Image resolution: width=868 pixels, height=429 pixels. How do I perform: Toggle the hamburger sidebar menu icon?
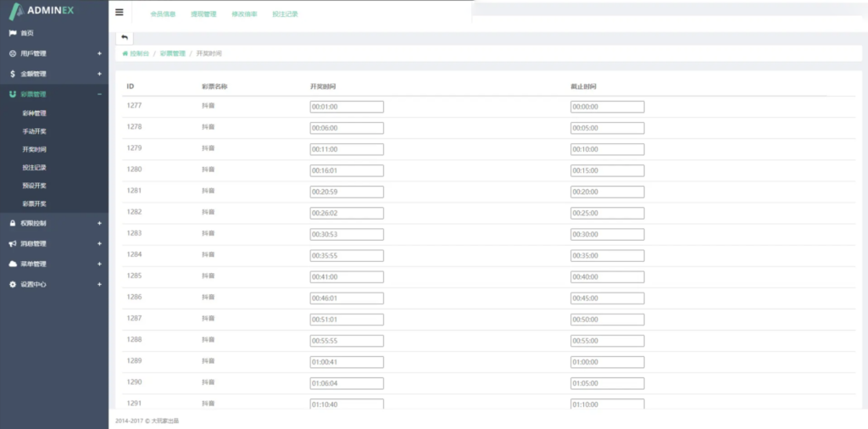(120, 13)
